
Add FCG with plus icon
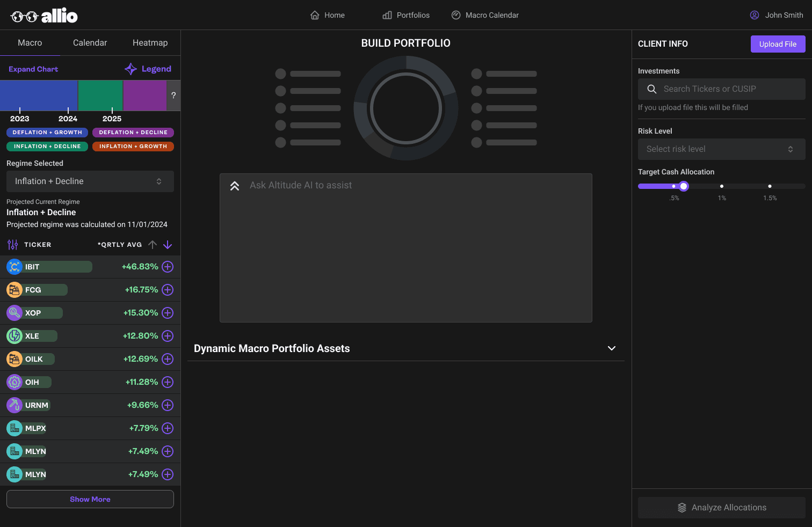[x=168, y=290]
